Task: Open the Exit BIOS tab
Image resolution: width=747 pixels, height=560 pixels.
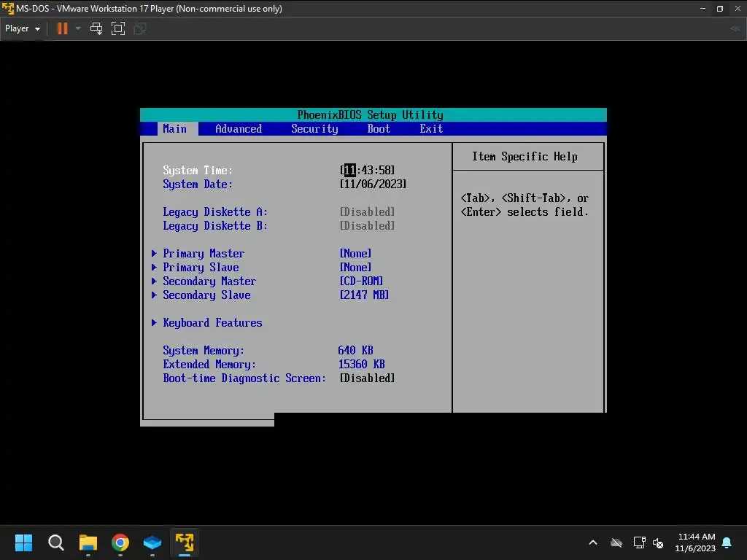Action: coord(431,128)
